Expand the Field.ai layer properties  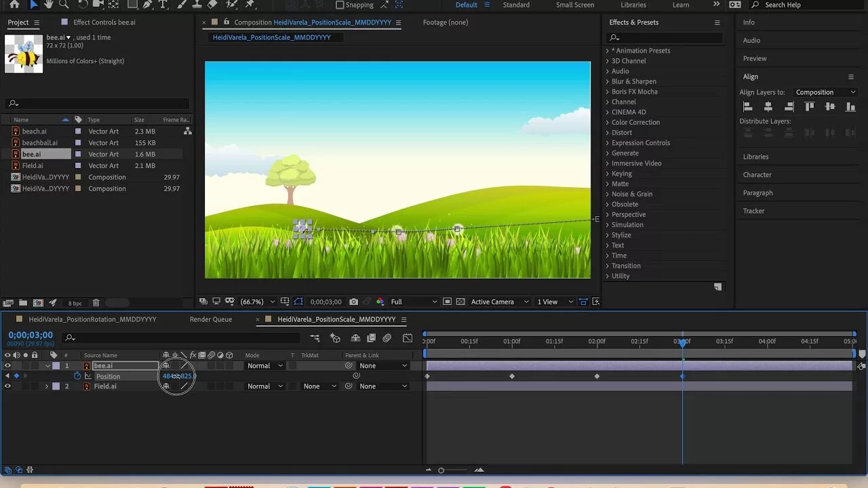pos(47,386)
